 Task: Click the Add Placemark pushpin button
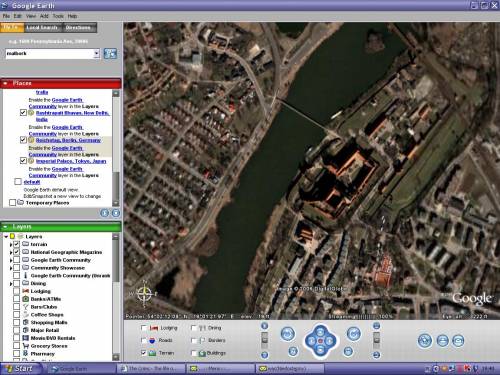click(425, 341)
